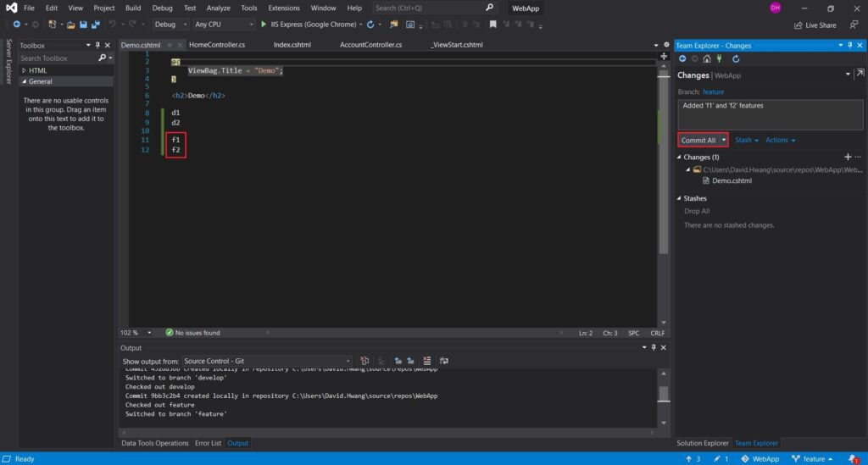Expand the Commit All dropdown arrow
This screenshot has height=465, width=868.
[x=724, y=140]
